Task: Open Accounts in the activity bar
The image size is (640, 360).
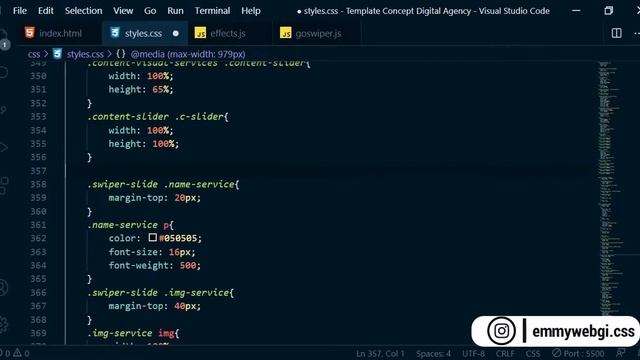Action: point(4,288)
